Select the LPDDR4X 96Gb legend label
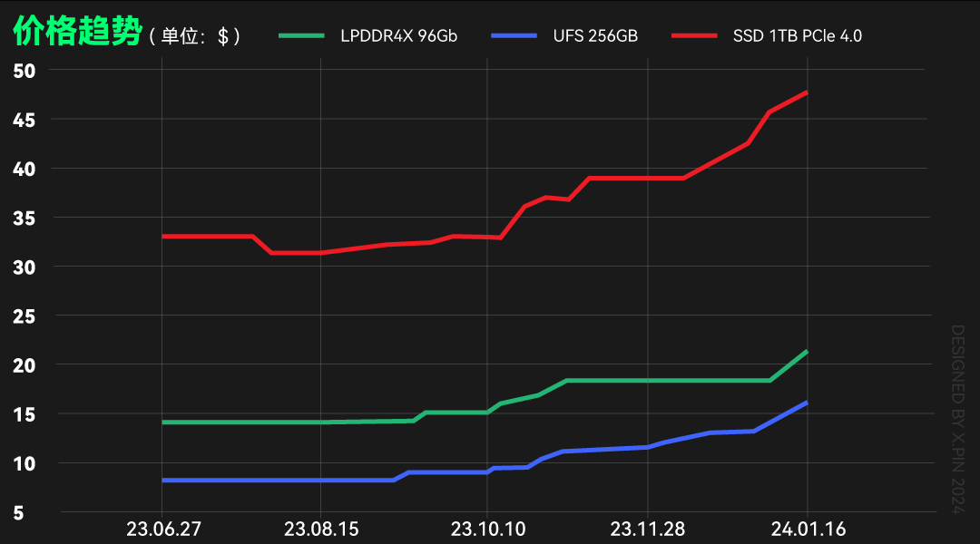 pyautogui.click(x=398, y=36)
